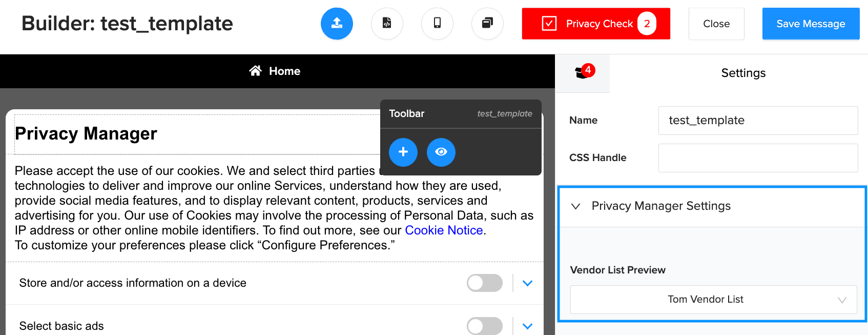Select the Privacy Manager heading
868x335 pixels.
[86, 133]
